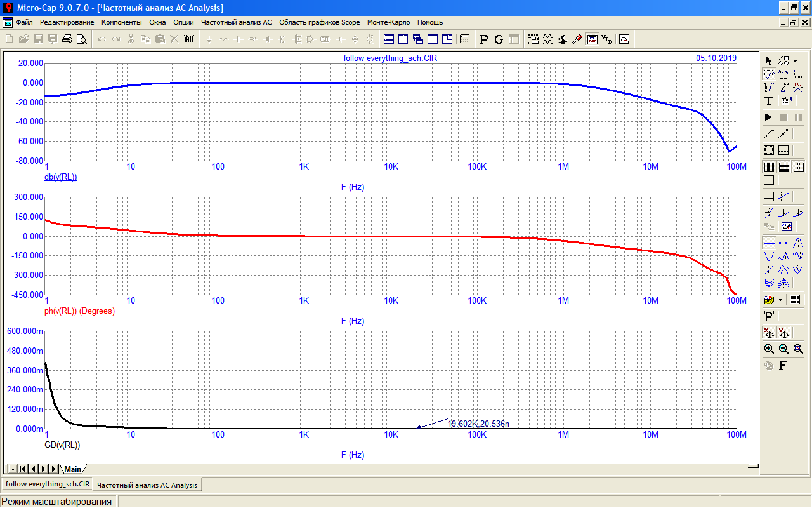Pause the analysis run
812x508 pixels.
(798, 117)
